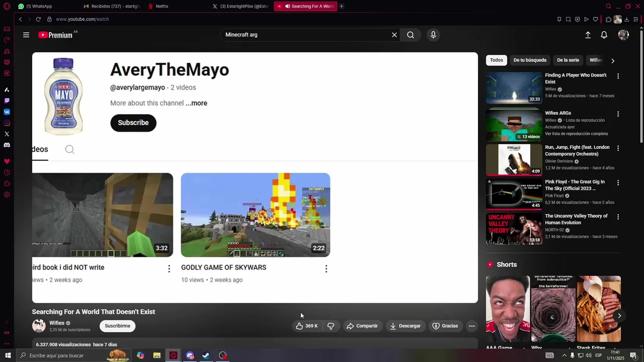This screenshot has height=362, width=644.
Task: Open X panel in Opera GX sidebar
Action: 7,134
